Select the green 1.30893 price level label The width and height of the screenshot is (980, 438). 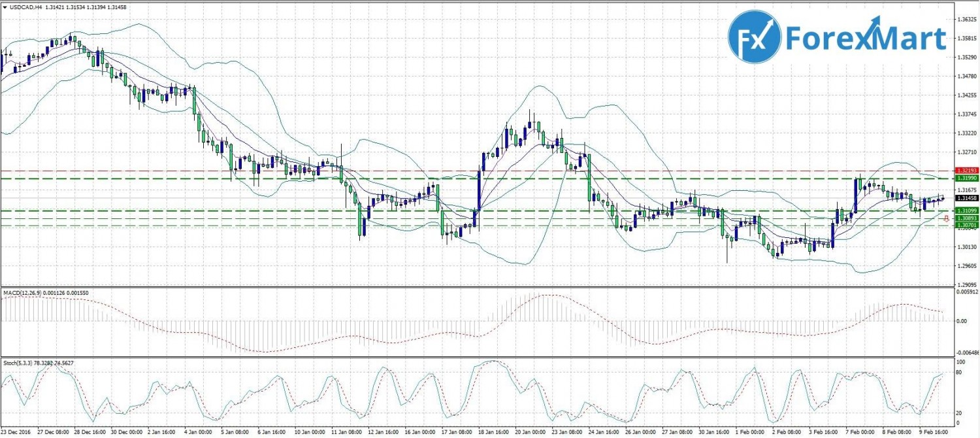pyautogui.click(x=965, y=218)
